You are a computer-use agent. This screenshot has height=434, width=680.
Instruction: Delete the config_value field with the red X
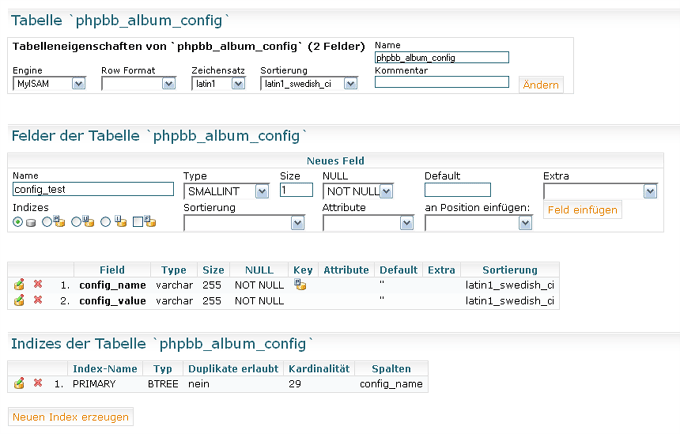pos(38,300)
